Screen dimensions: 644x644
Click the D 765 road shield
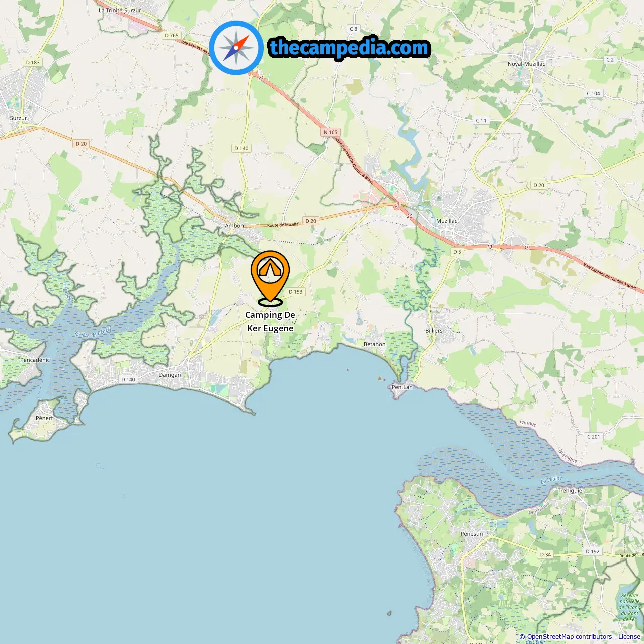click(x=172, y=35)
